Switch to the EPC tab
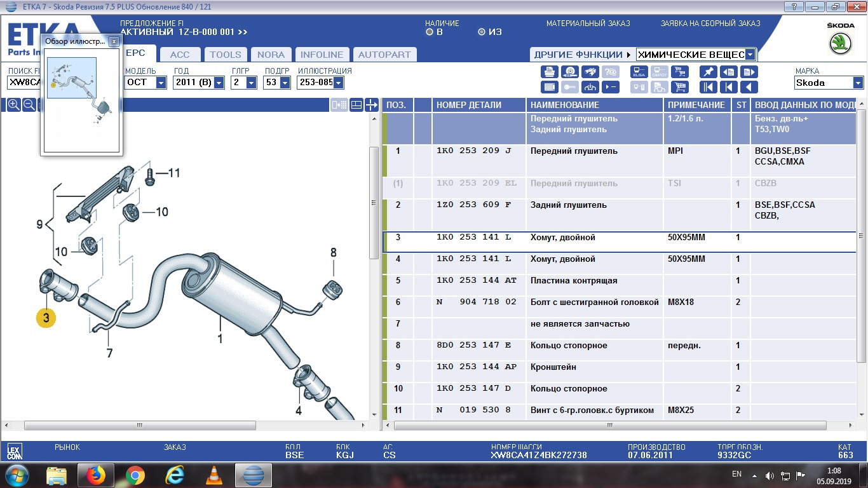The height and width of the screenshot is (488, 868). tap(139, 55)
